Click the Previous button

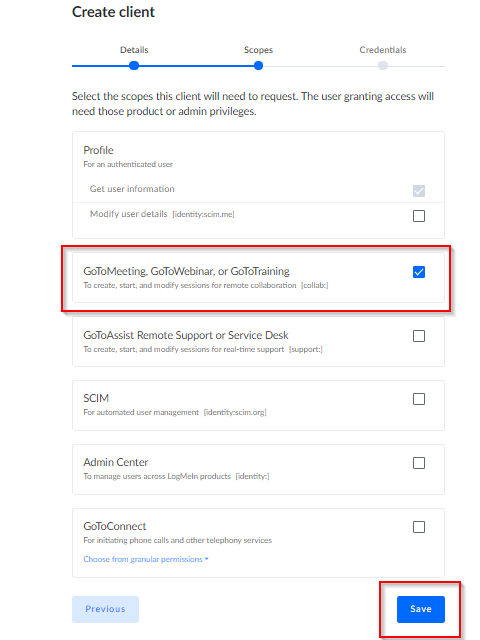(x=105, y=609)
